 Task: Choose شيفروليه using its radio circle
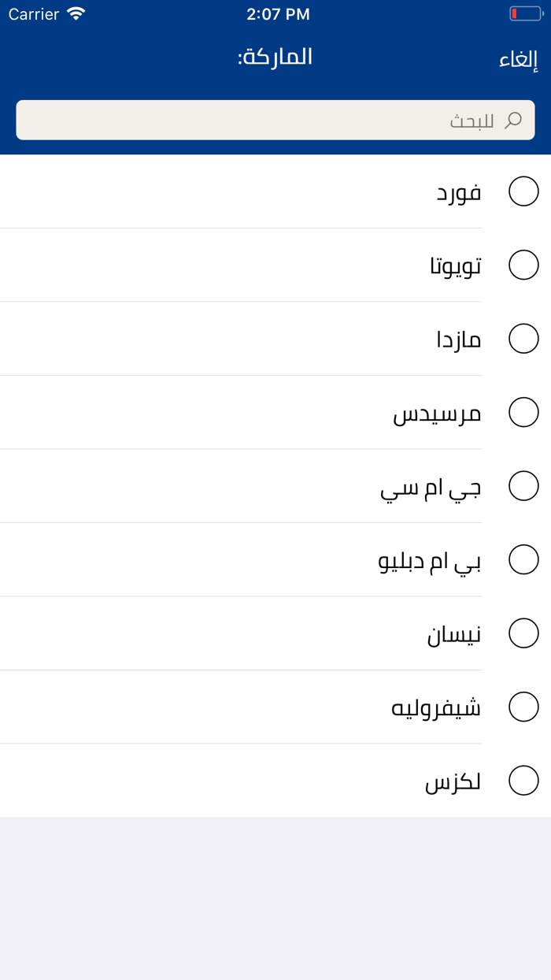[x=523, y=707]
